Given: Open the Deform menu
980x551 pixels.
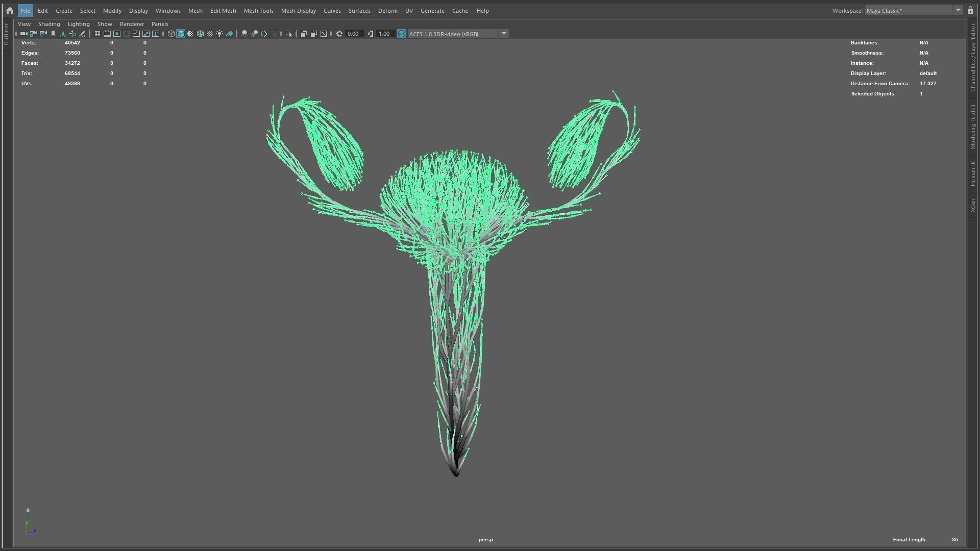Looking at the screenshot, I should coord(387,10).
